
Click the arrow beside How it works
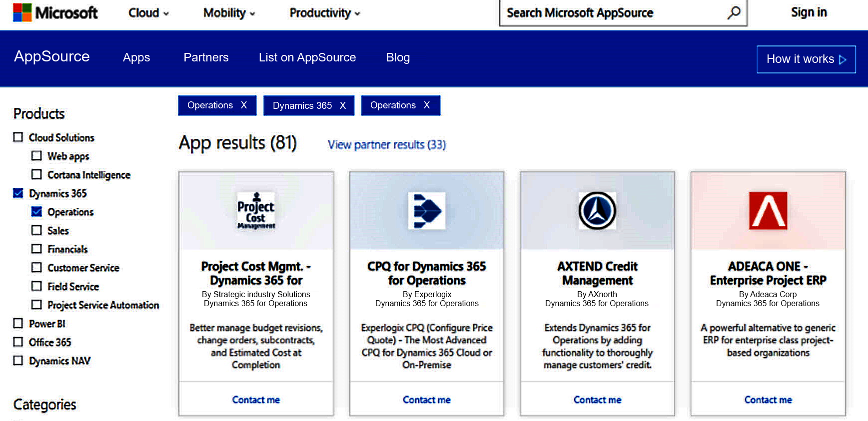843,59
